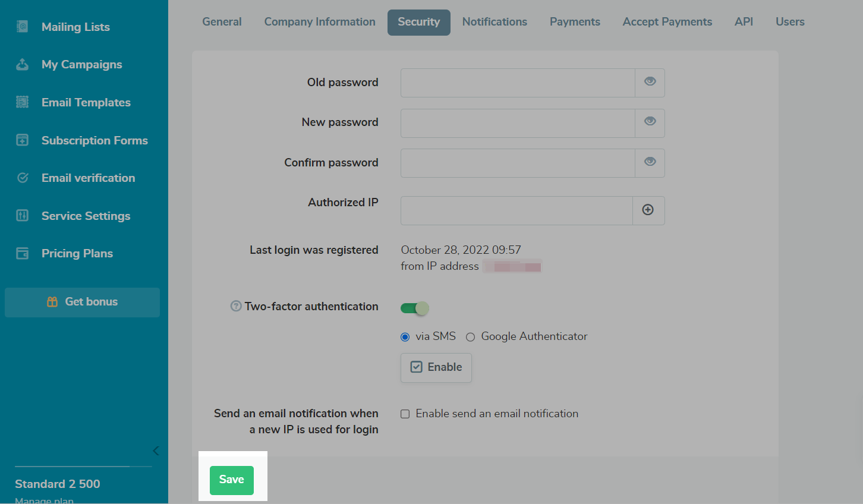The image size is (863, 504).
Task: Click the Email Templates sidebar icon
Action: (23, 102)
